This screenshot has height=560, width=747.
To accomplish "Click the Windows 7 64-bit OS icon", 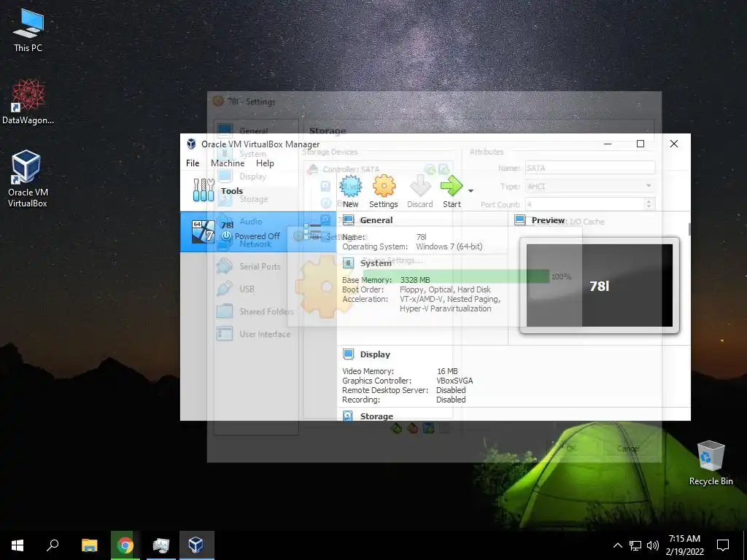I will point(203,231).
